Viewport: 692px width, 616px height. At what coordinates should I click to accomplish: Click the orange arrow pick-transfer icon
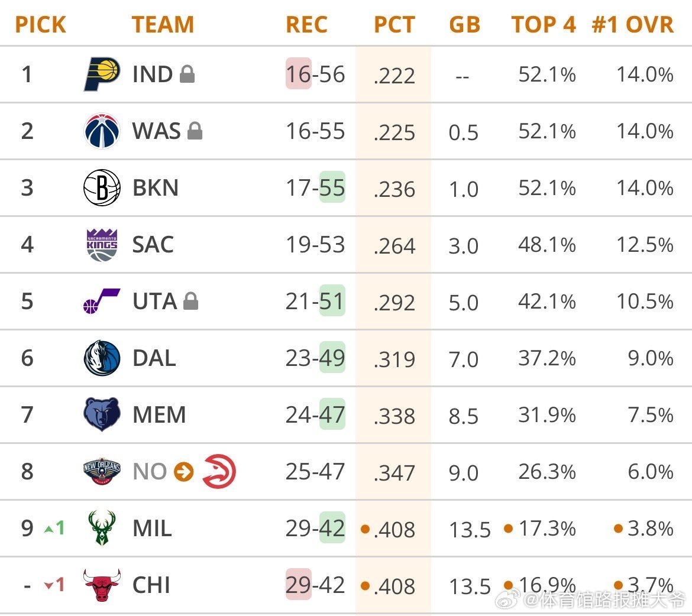[x=184, y=472]
